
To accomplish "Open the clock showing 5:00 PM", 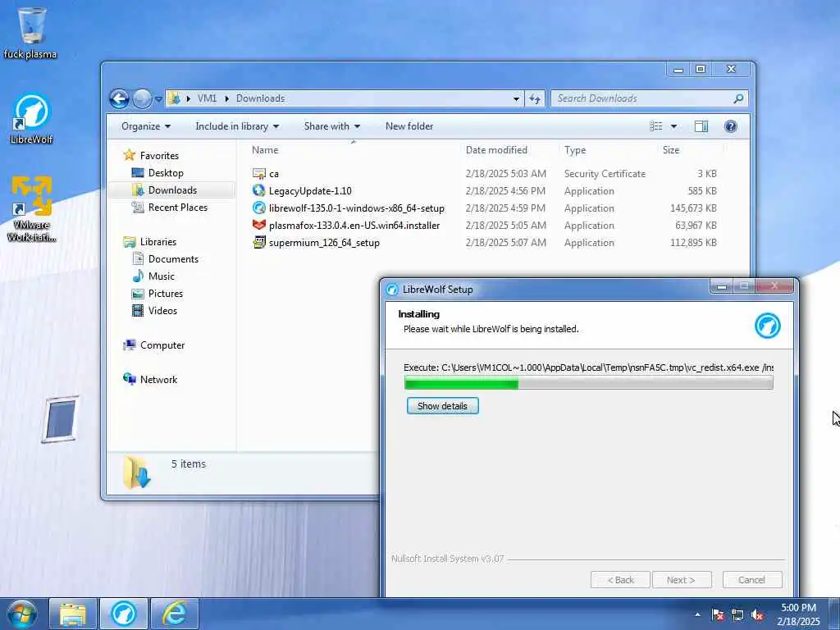I will pos(798,614).
